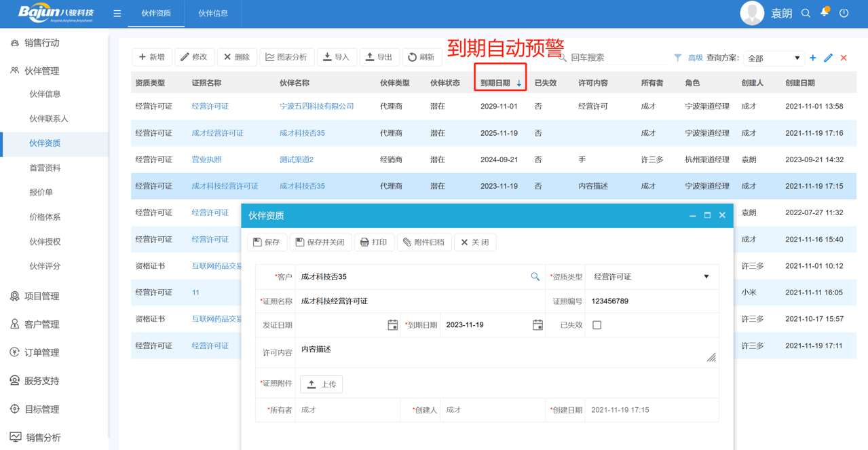Screen dimensions: 868x450
Task: Open 伙伴联系人 in the sidebar
Action: [49, 119]
